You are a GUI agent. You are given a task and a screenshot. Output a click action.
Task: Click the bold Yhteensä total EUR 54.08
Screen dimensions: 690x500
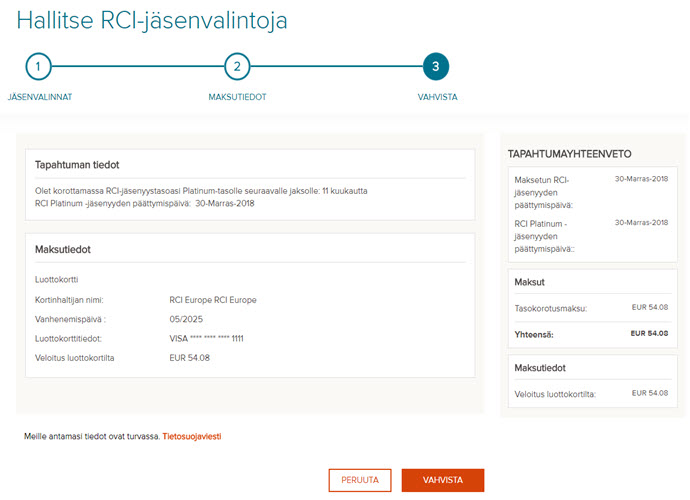click(x=650, y=333)
